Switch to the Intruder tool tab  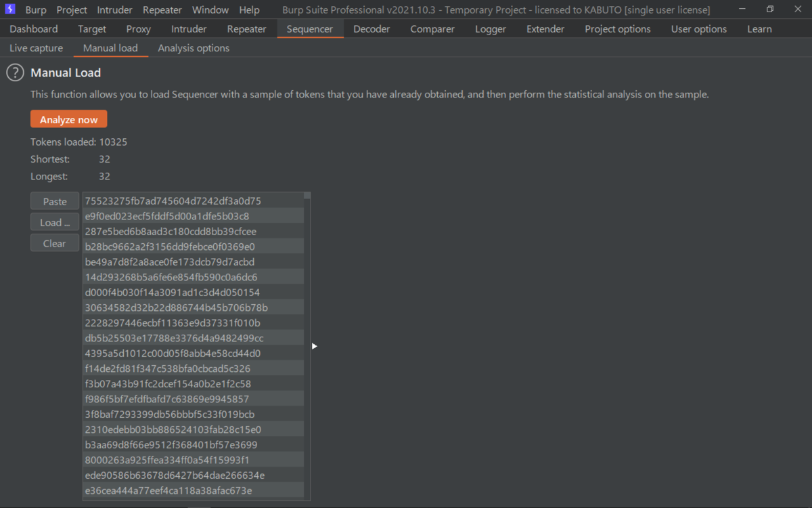(189, 29)
